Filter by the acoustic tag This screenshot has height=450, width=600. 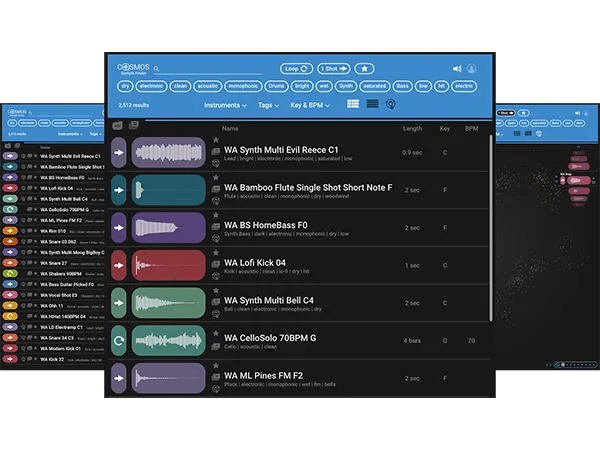tap(207, 86)
